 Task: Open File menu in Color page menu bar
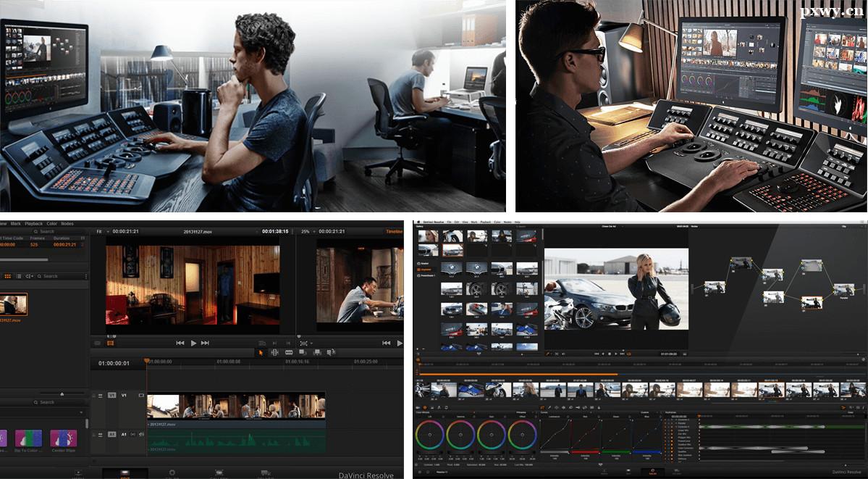450,222
